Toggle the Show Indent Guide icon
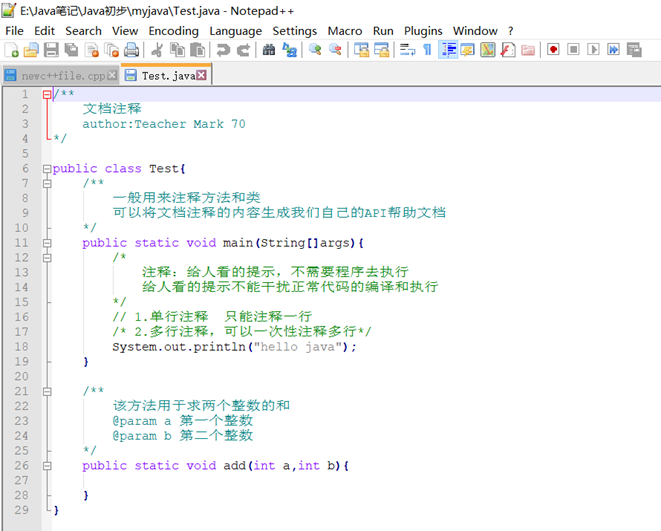The height and width of the screenshot is (531, 661). pos(448,50)
